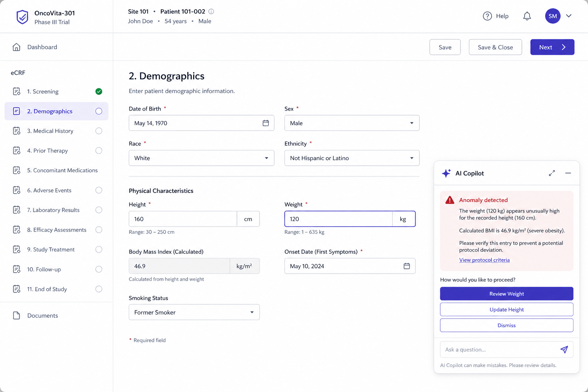Viewport: 588px width, 392px height.
Task: Expand the user account chevron menu
Action: [x=569, y=16]
